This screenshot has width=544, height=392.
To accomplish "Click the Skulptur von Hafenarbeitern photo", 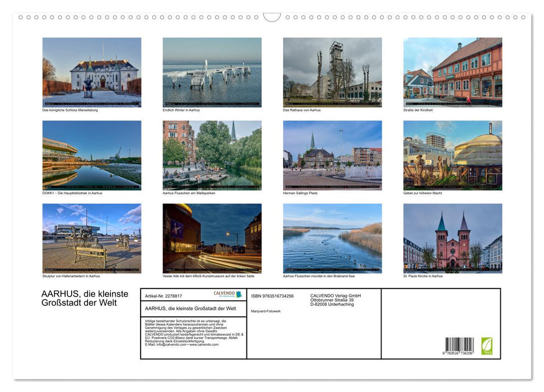I will point(91,238).
